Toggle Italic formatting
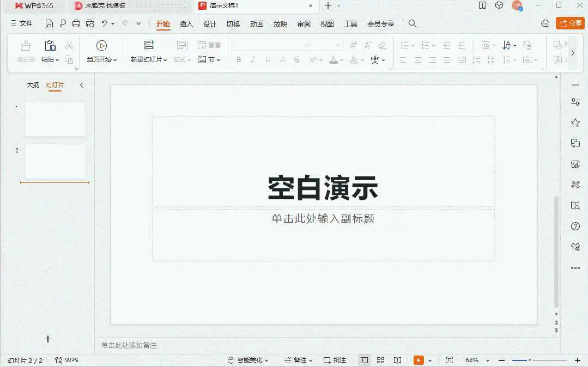 pos(253,59)
